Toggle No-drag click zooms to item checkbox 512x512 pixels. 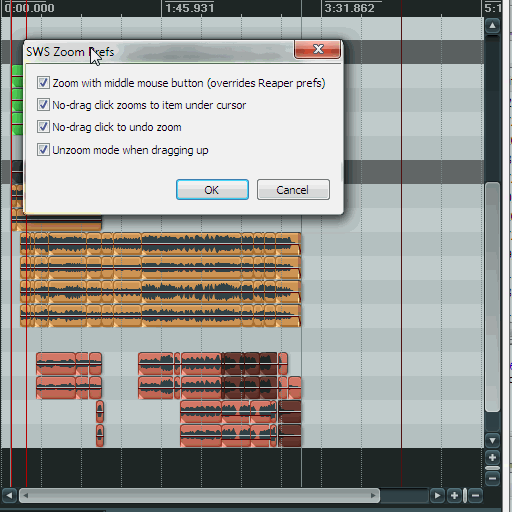tap(43, 105)
